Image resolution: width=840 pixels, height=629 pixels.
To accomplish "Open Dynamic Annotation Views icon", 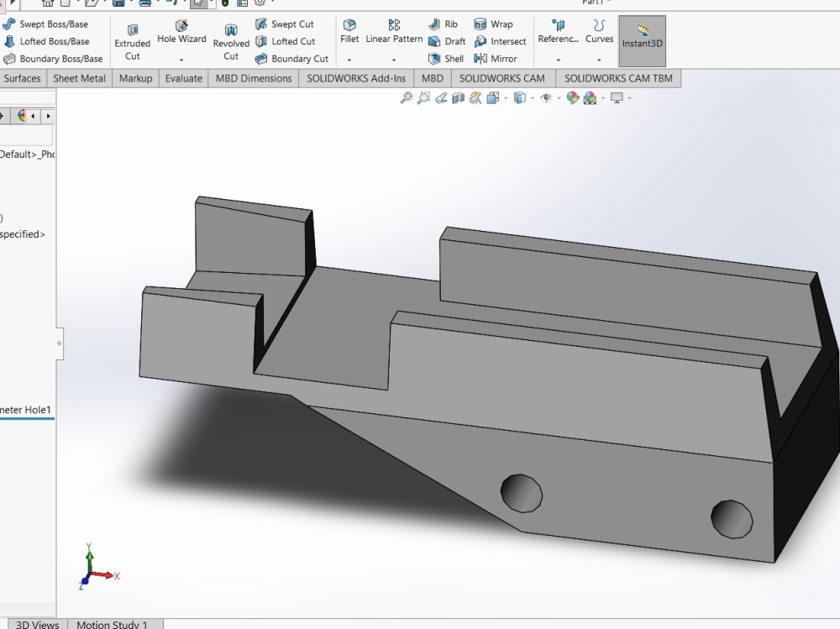I will [475, 98].
